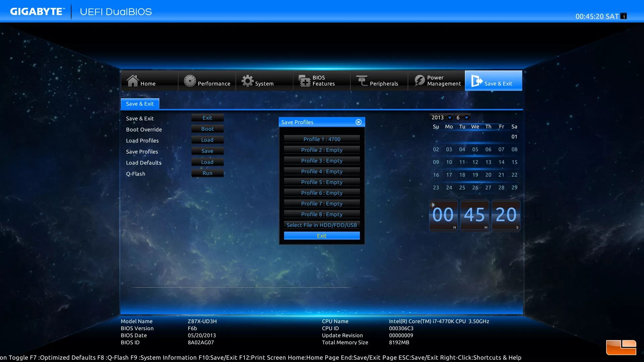
Task: Open BIOS Features chip icon
Action: click(305, 81)
